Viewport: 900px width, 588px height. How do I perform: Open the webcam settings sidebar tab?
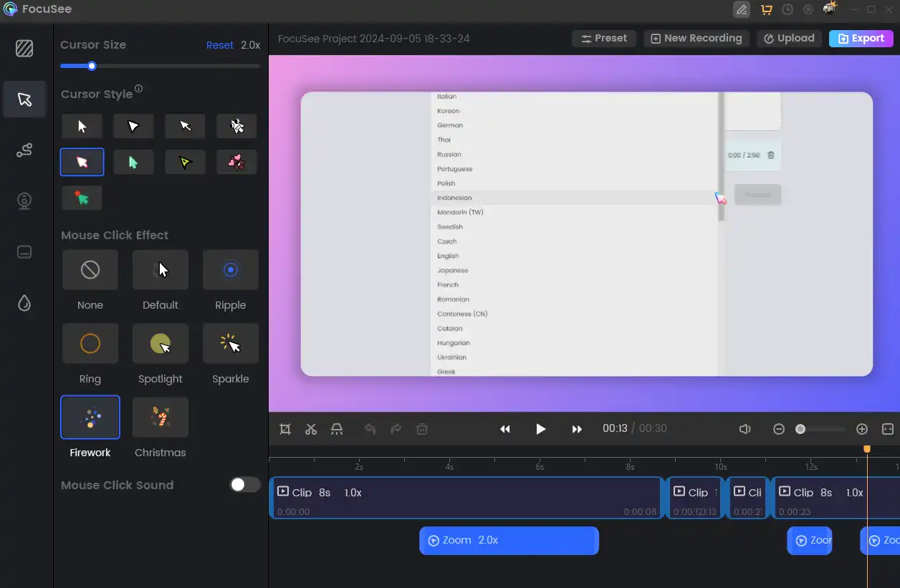click(24, 201)
